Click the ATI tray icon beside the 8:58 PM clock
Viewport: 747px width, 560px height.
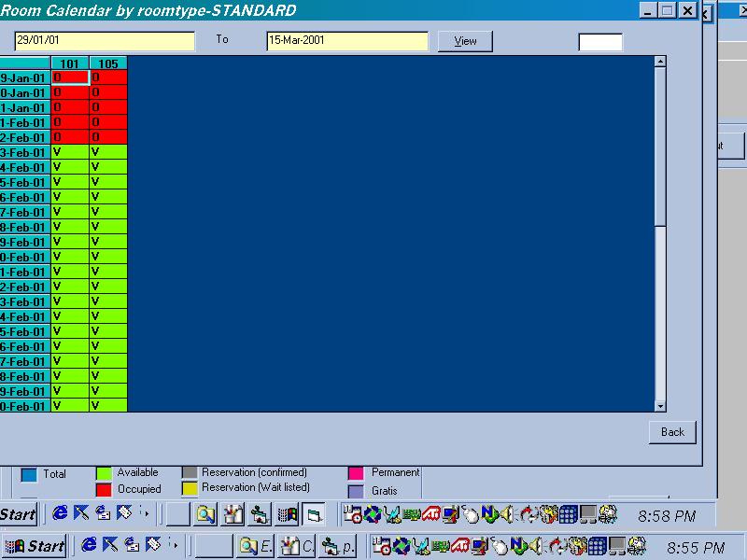click(430, 514)
